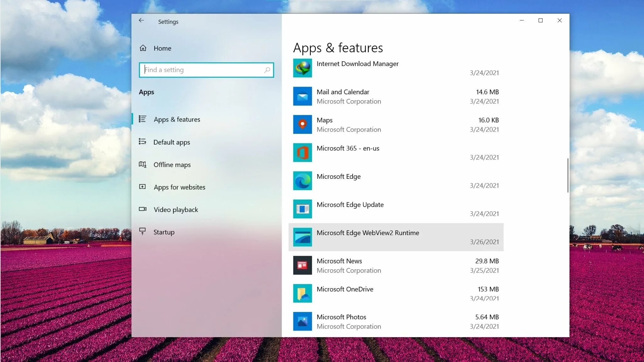Select Apps & features in sidebar
This screenshot has width=644, height=362.
click(177, 119)
